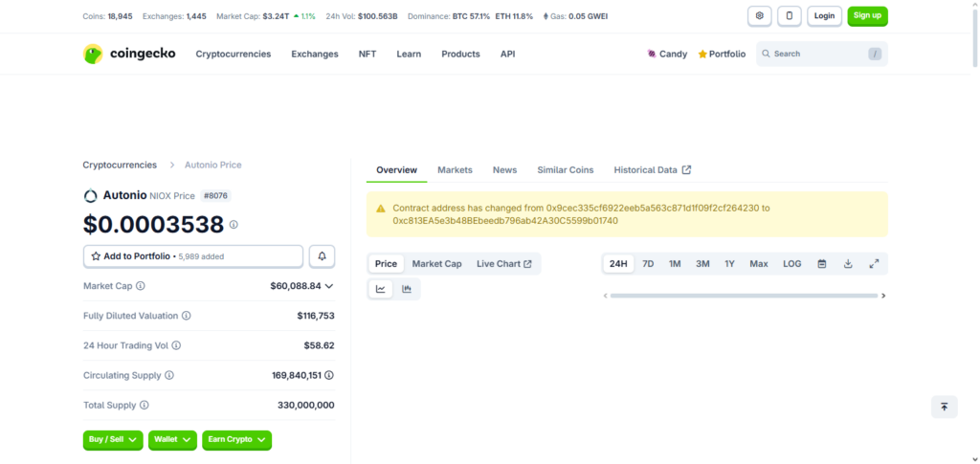Click into the Search input field
Image resolution: width=980 pixels, height=464 pixels.
[x=822, y=54]
